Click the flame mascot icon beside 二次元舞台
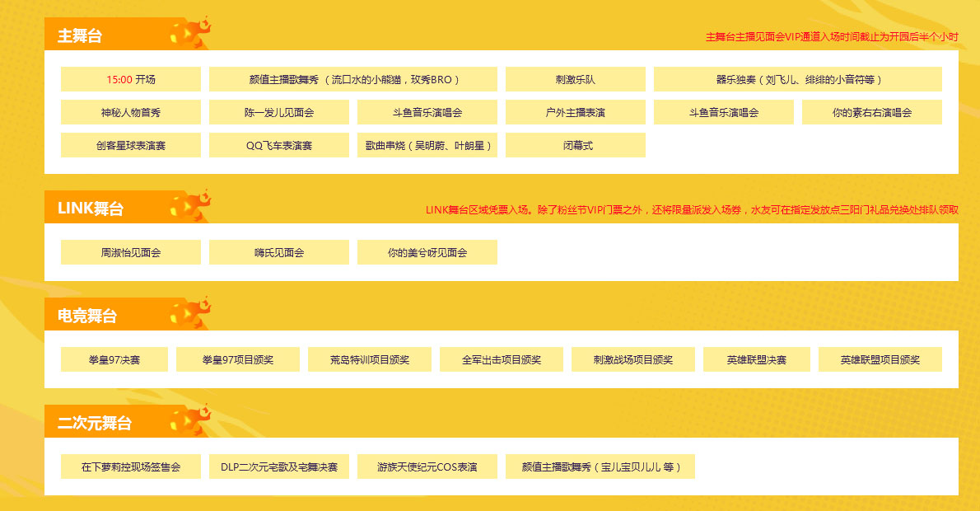 [190, 420]
